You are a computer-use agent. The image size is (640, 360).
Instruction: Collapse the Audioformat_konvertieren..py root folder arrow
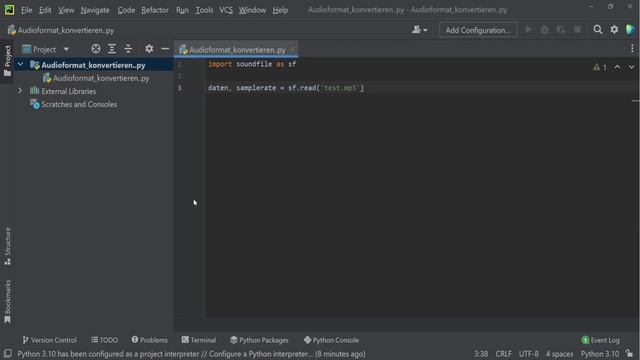point(20,65)
